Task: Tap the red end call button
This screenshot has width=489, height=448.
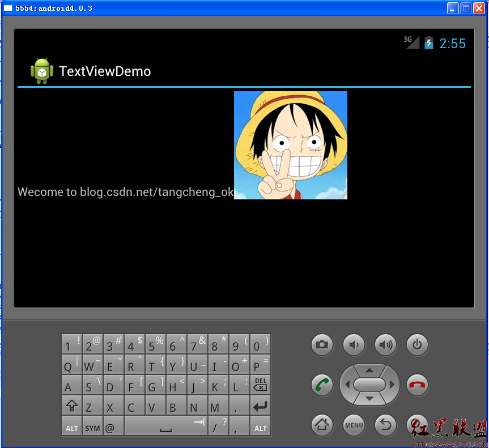Action: click(x=417, y=385)
